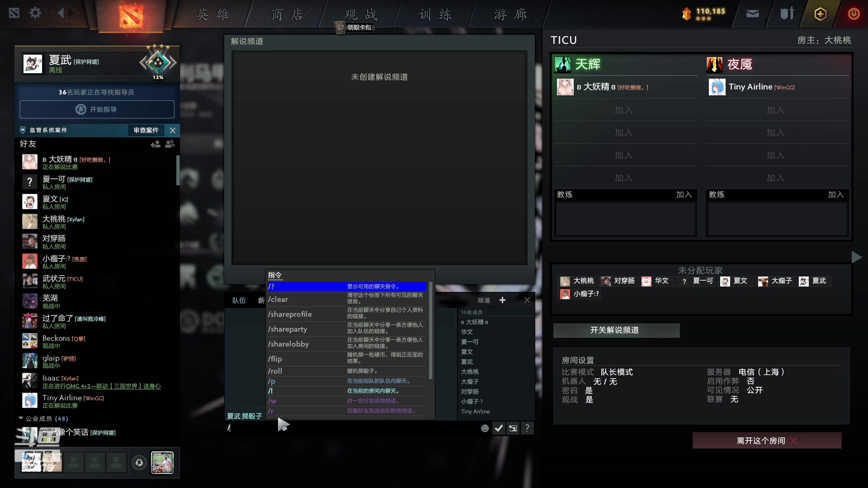868x488 pixels.
Task: Expand the right-edge arrow panel
Action: click(x=857, y=257)
